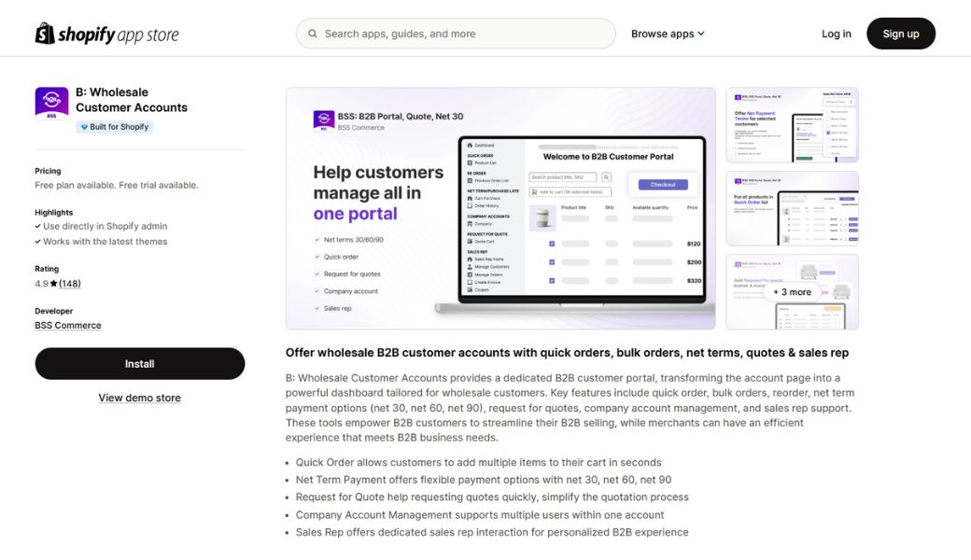This screenshot has width=971, height=560.
Task: Click the Pricing label
Action: pyautogui.click(x=48, y=171)
